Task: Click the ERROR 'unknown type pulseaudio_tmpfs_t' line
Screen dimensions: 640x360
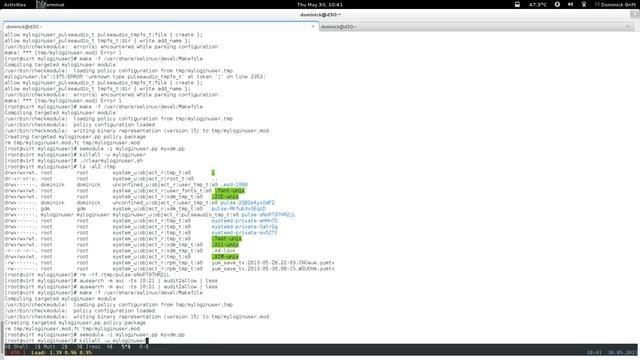Action: click(x=135, y=76)
